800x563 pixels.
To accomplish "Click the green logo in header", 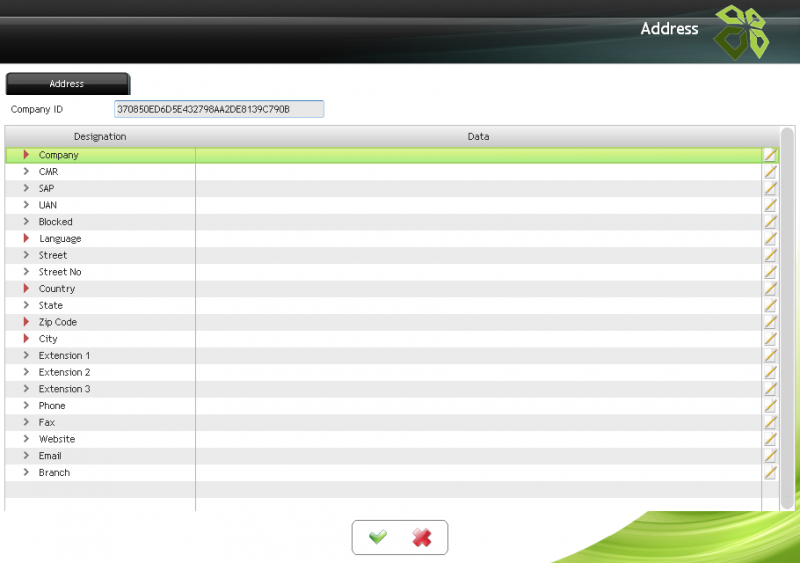I will tap(741, 32).
